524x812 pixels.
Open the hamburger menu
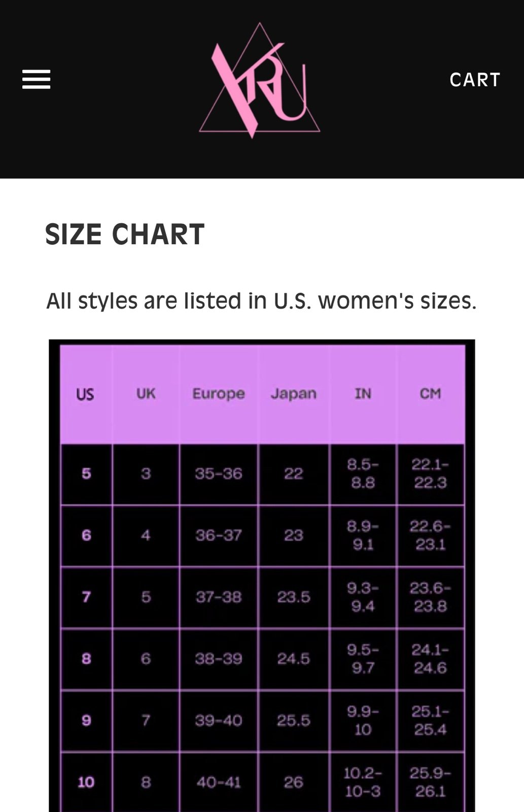[x=36, y=80]
